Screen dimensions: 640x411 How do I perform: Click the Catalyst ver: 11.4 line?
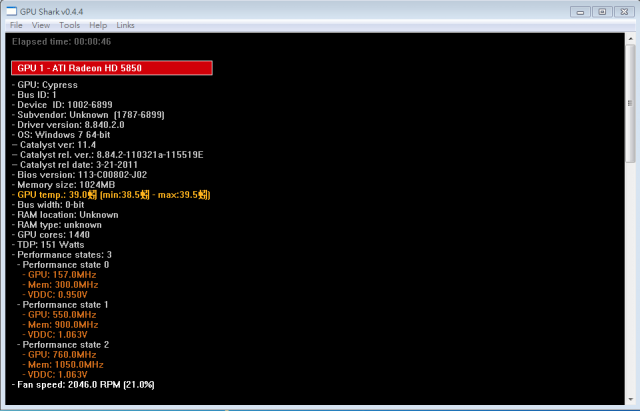(54, 145)
